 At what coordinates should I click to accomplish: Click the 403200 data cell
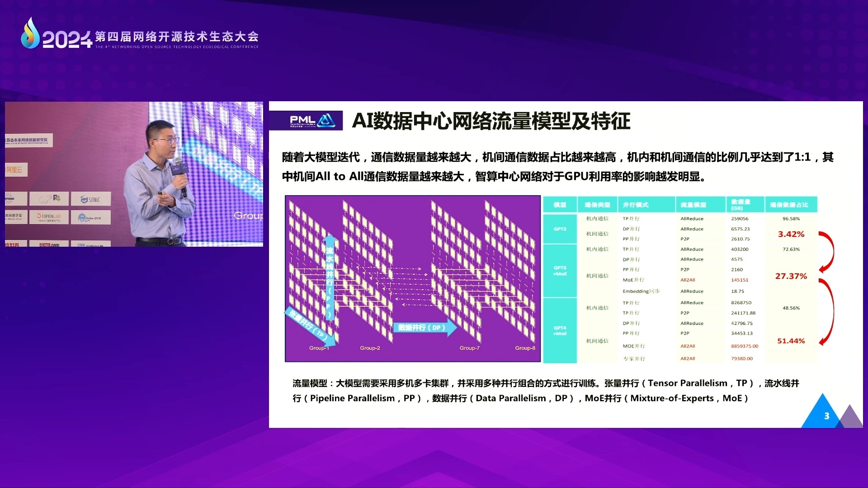(740, 249)
